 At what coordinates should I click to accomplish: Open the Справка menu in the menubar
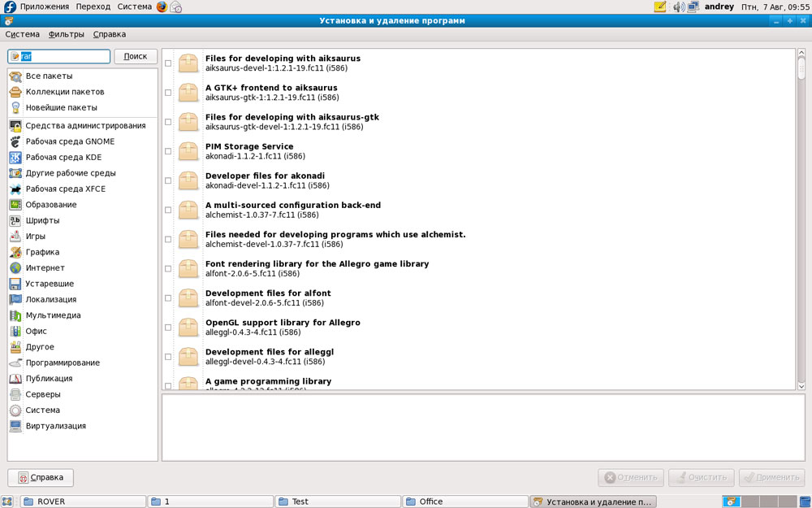[110, 34]
